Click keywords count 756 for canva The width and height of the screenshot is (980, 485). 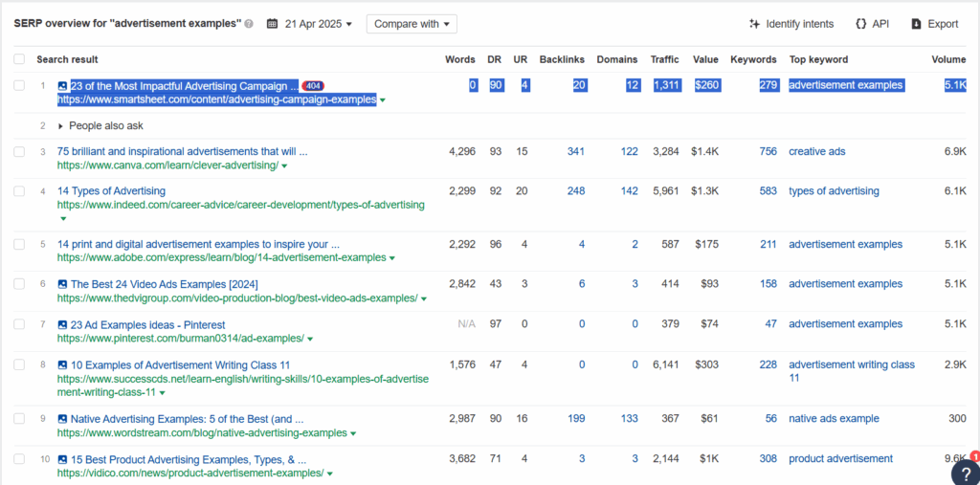pos(768,151)
